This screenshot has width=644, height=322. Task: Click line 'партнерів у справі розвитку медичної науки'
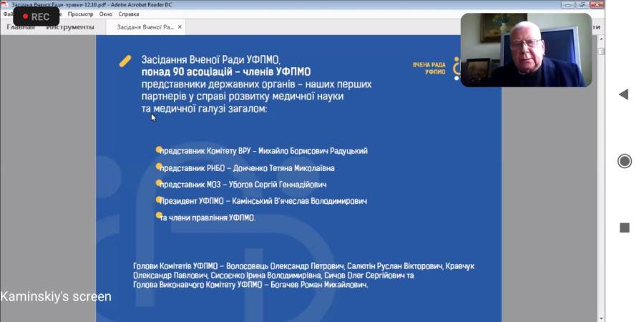[243, 97]
